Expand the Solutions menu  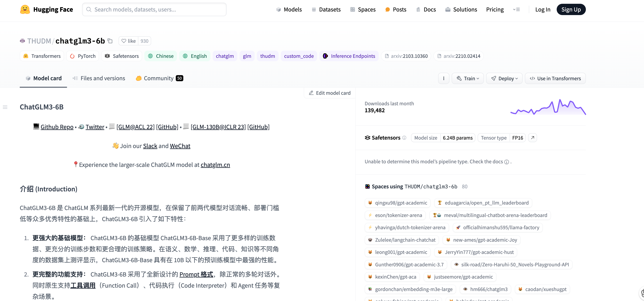tap(461, 9)
